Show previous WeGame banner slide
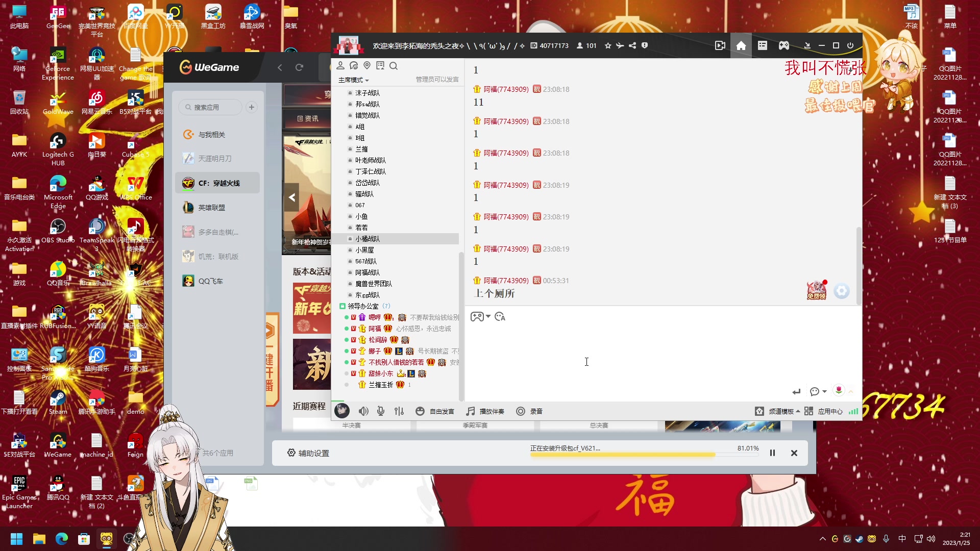Screen dimensions: 980x551 coord(291,197)
